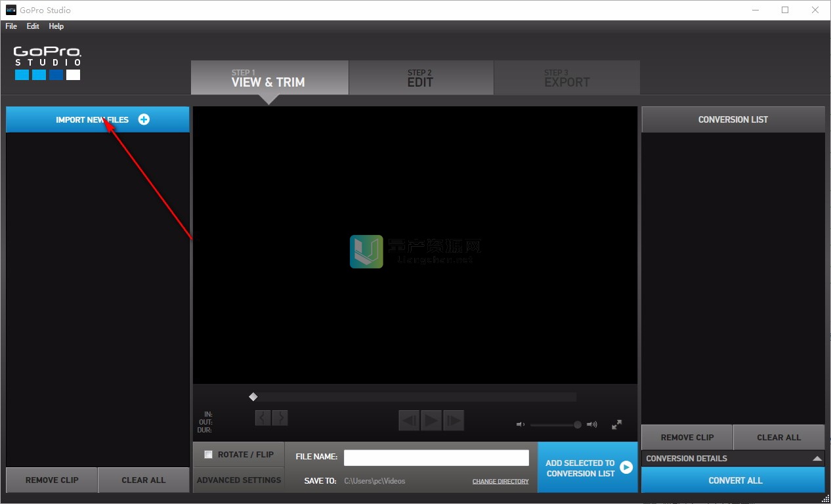Click the save path C:\Users\pc\Videos text
The height and width of the screenshot is (504, 831).
tap(375, 481)
